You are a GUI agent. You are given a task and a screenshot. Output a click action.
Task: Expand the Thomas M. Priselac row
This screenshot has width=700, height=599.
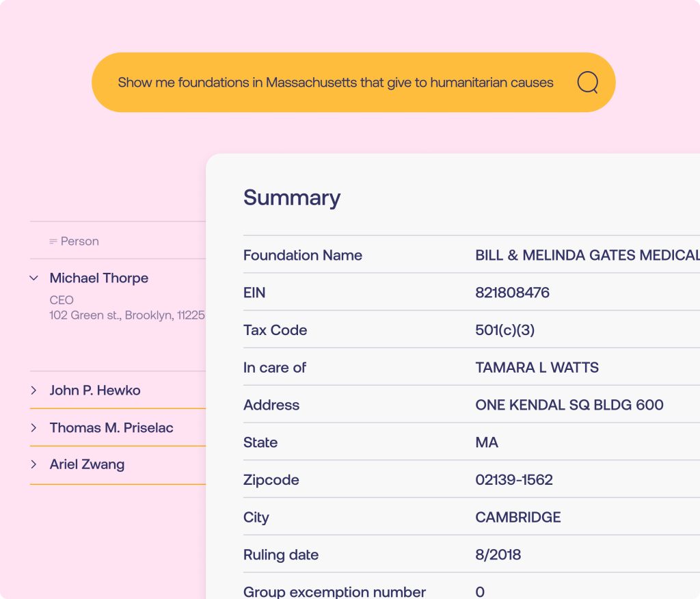click(34, 427)
